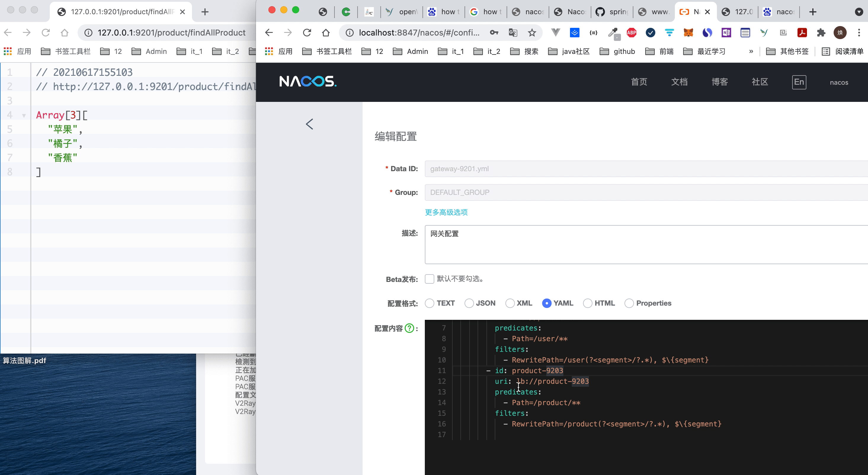Go back in the Nacos browser window
868x475 pixels.
point(269,33)
